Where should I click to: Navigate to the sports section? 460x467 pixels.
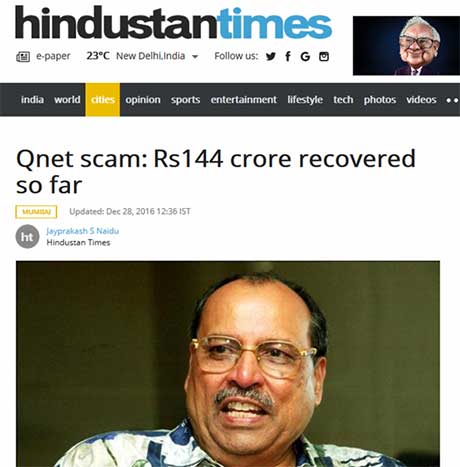[x=186, y=100]
